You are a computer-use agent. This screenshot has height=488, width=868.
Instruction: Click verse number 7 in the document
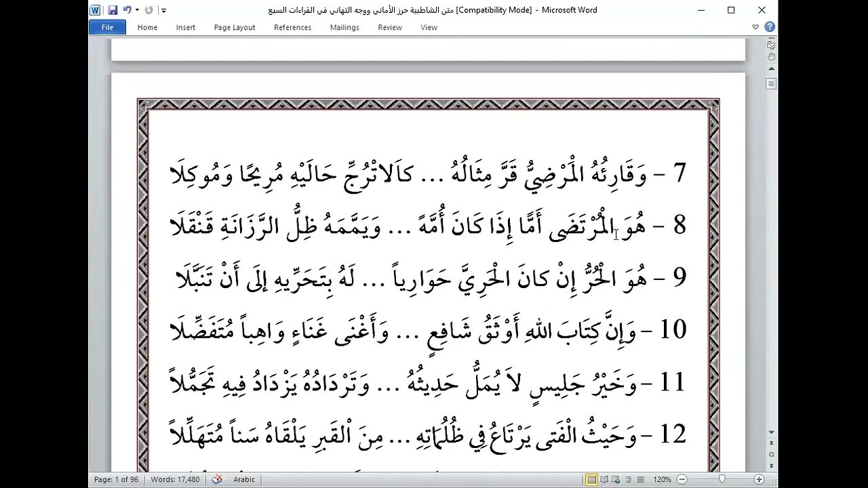click(680, 174)
